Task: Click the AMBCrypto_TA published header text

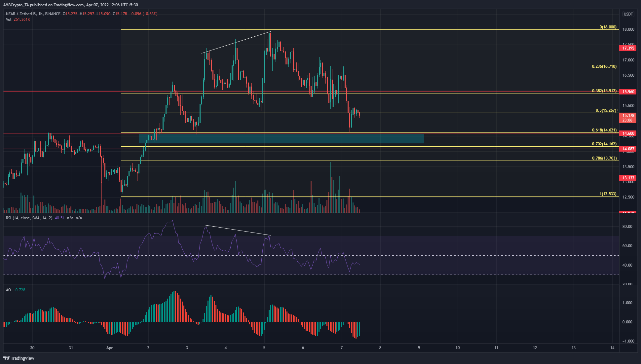Action: (70, 5)
